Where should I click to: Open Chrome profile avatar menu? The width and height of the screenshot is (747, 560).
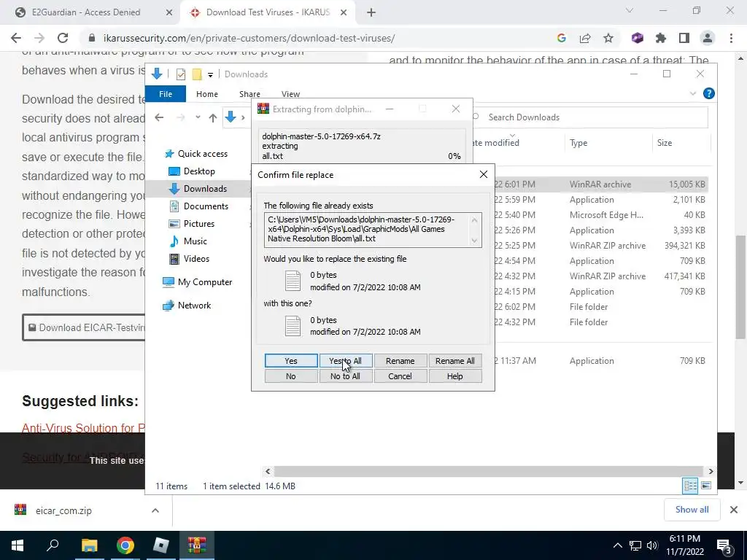click(708, 38)
